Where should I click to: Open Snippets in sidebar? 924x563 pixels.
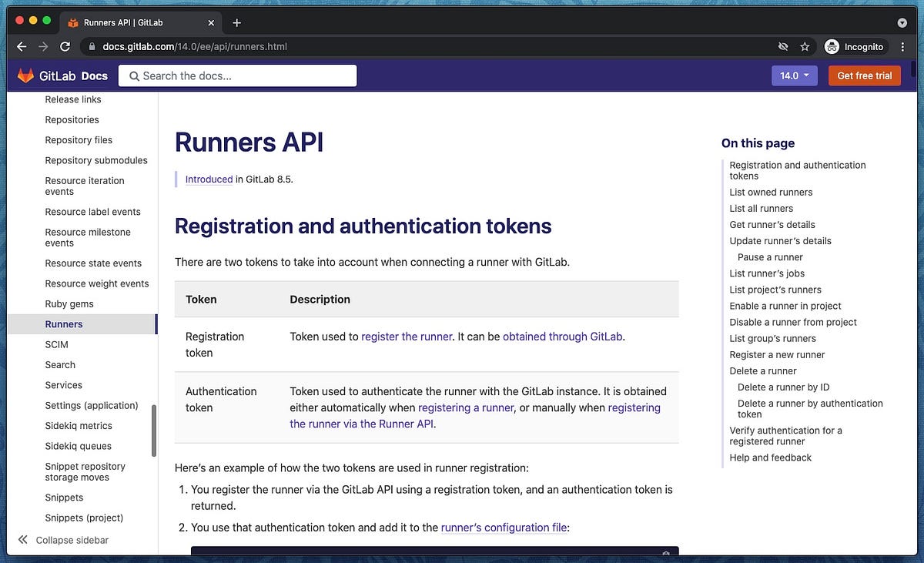(64, 498)
